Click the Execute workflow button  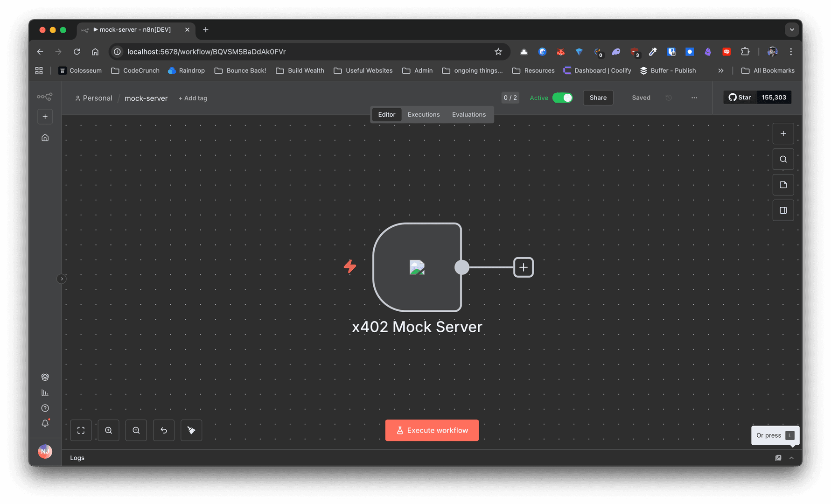tap(432, 430)
